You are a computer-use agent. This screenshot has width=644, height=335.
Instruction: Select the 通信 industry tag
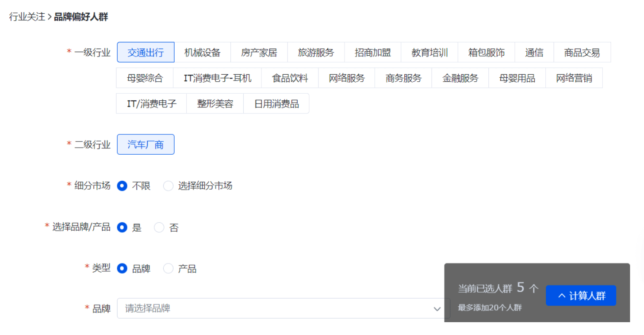(534, 53)
